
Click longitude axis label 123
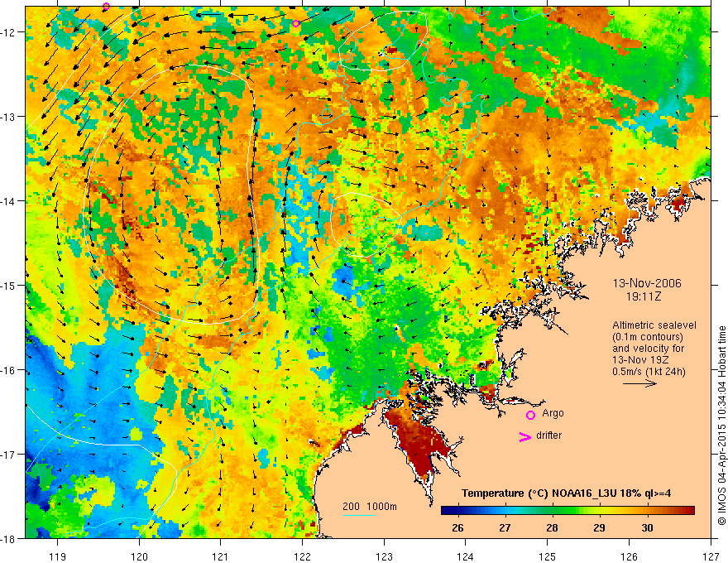tap(384, 556)
